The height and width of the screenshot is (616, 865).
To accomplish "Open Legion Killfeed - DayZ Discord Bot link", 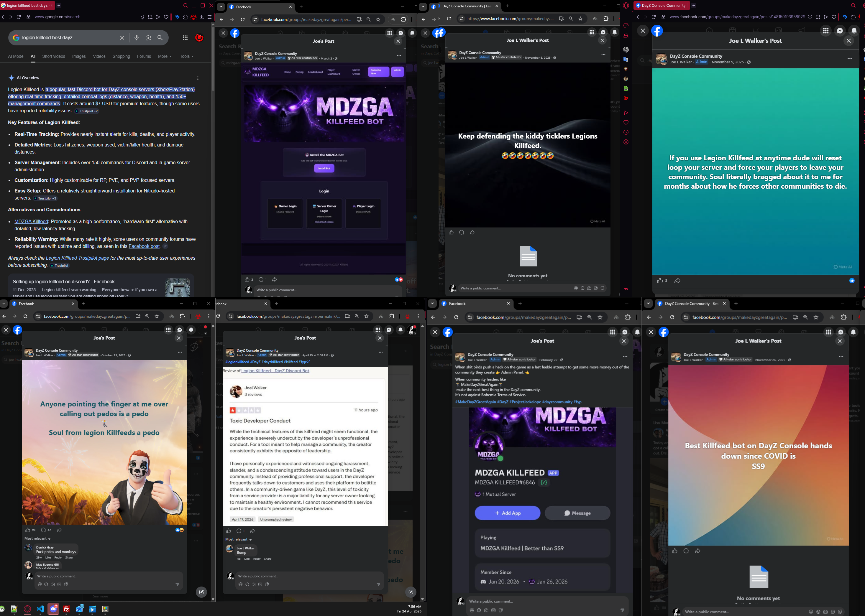I will (275, 371).
